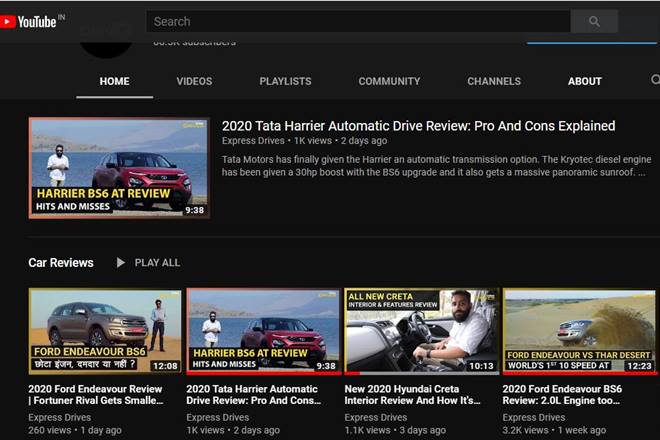Open the Car Reviews section heading
The height and width of the screenshot is (440, 660).
tap(61, 263)
